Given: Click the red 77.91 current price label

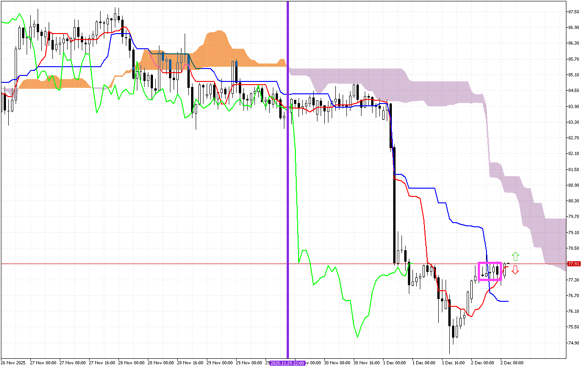Looking at the screenshot, I should point(573,264).
